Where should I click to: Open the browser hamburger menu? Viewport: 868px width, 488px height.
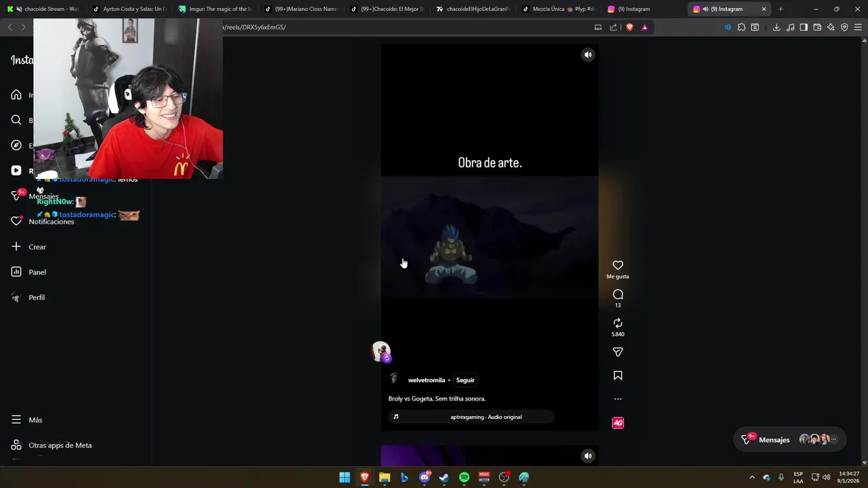pos(858,27)
